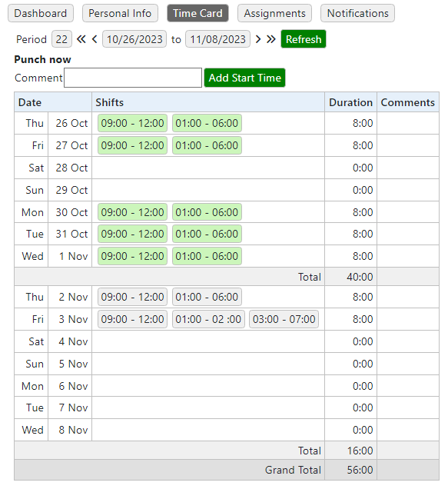448x489 pixels.
Task: Open the Fri 3 Nov 03:00 - 07:00 shift
Action: [284, 319]
